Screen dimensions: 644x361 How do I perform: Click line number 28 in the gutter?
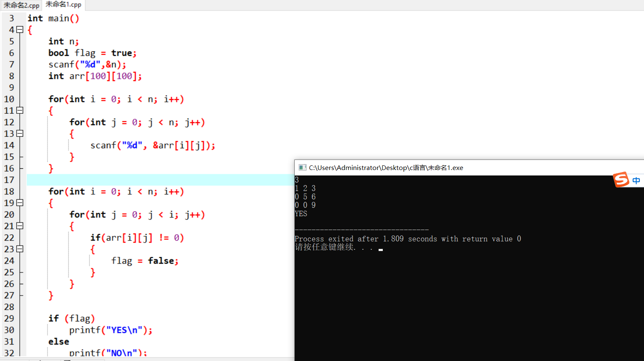[9, 307]
